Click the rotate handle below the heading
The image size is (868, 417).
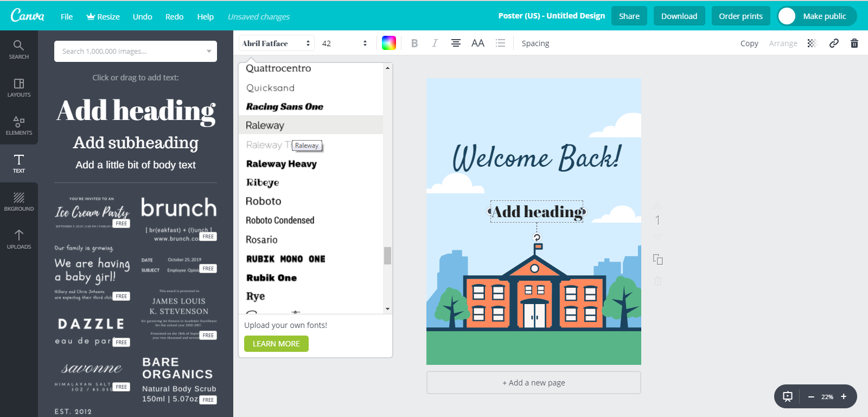click(537, 237)
